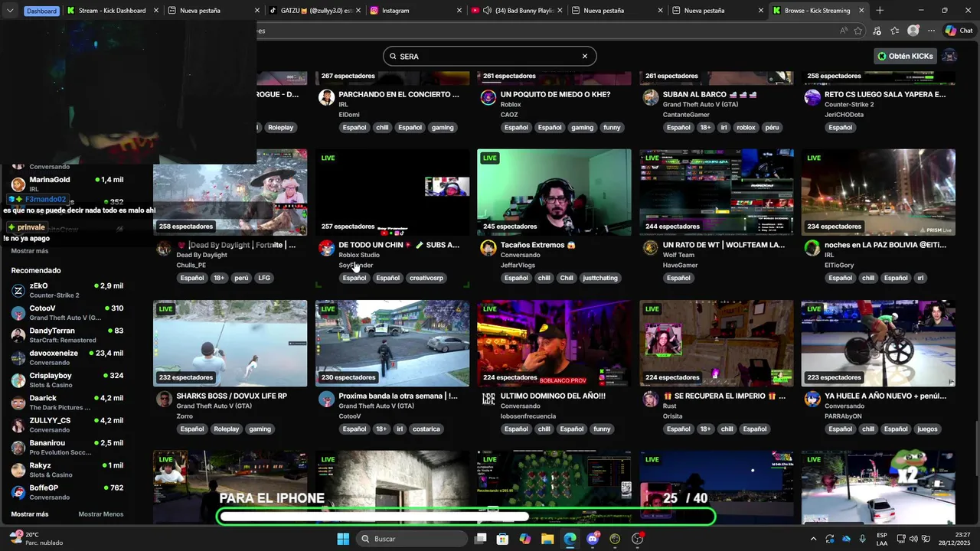Click Roblox Studio category link
Viewport: 980px width, 551px height.
[359, 255]
